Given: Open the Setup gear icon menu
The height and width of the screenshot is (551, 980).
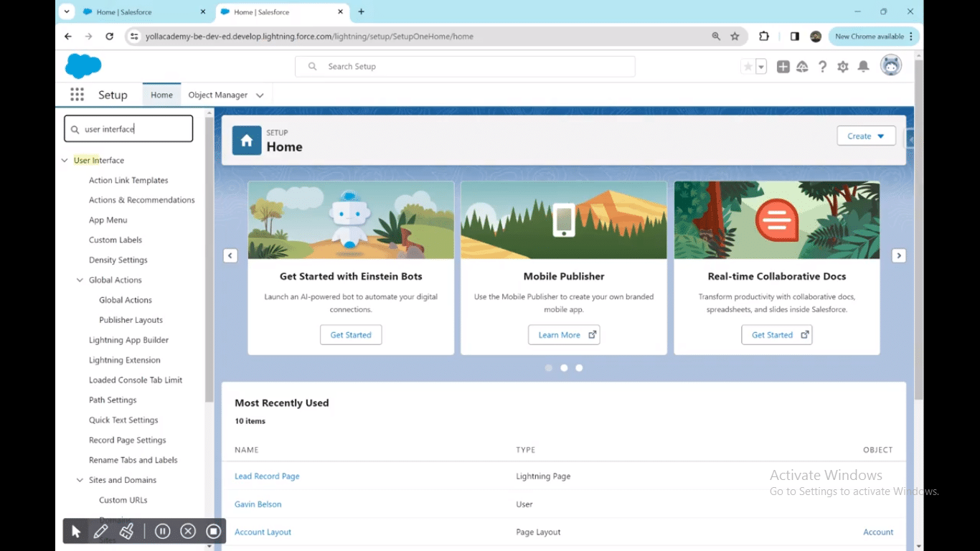Looking at the screenshot, I should pos(843,67).
